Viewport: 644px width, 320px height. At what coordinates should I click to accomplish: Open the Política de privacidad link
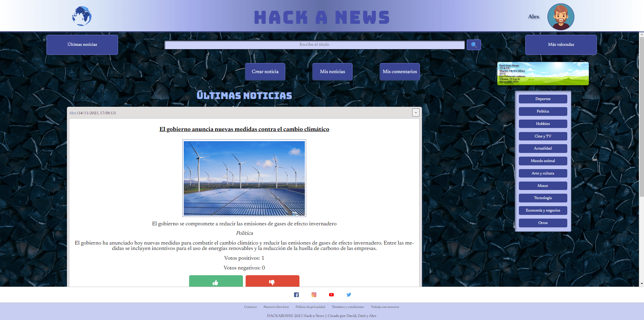[x=310, y=307]
